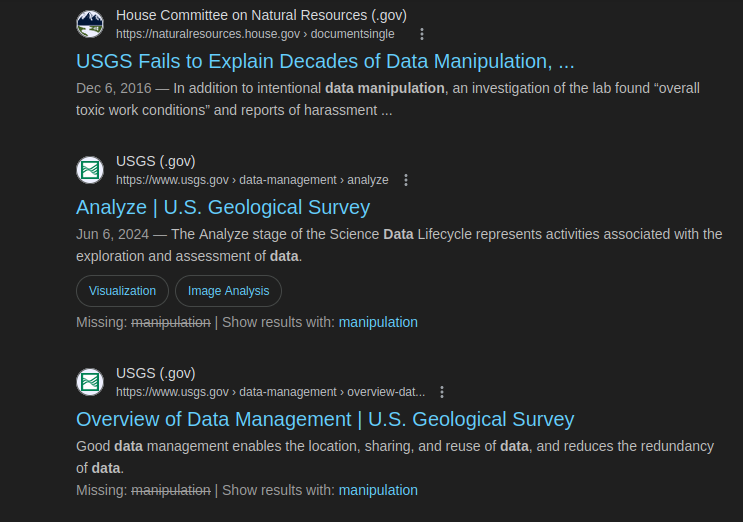Open more options for the naturalresources.house.gov result
Screen dimensions: 743x522
pos(422,34)
